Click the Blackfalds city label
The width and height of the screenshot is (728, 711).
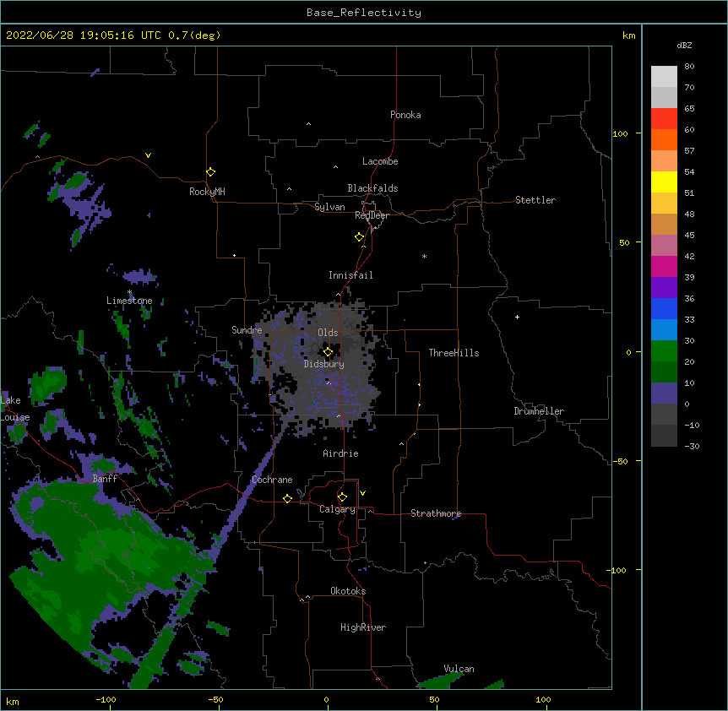pyautogui.click(x=372, y=188)
